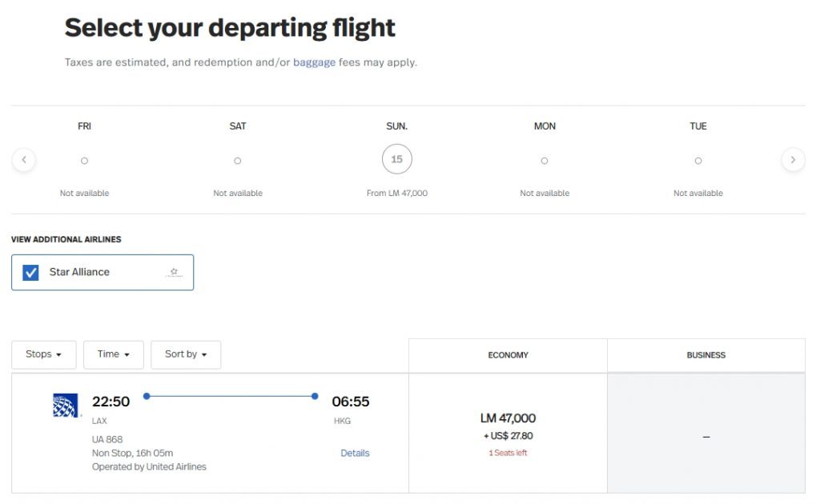This screenshot has width=820, height=504.
Task: Select the Tuesday date radio circle
Action: click(x=698, y=161)
